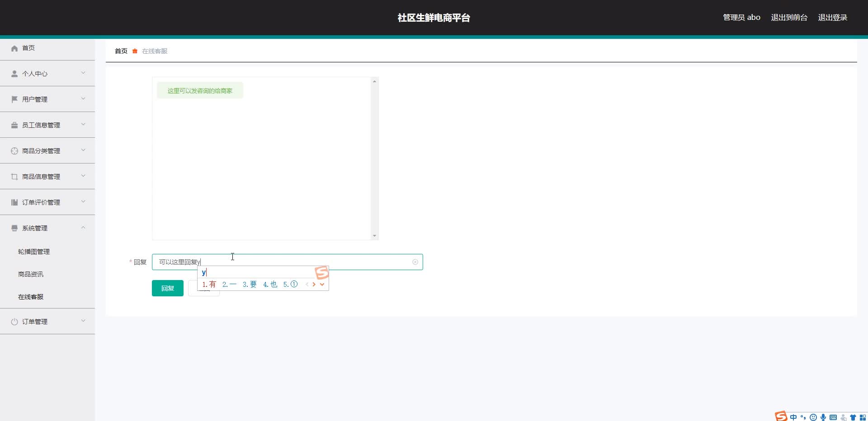Toggle Chinese punctuation mode in IME bar
Screen dimensions: 868x421
pyautogui.click(x=803, y=417)
